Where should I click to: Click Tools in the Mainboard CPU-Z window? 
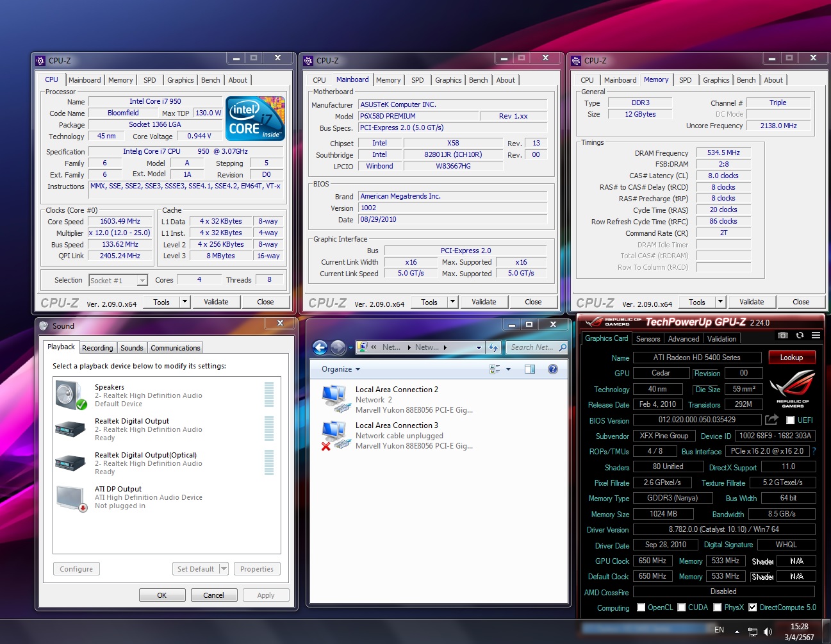click(x=429, y=302)
